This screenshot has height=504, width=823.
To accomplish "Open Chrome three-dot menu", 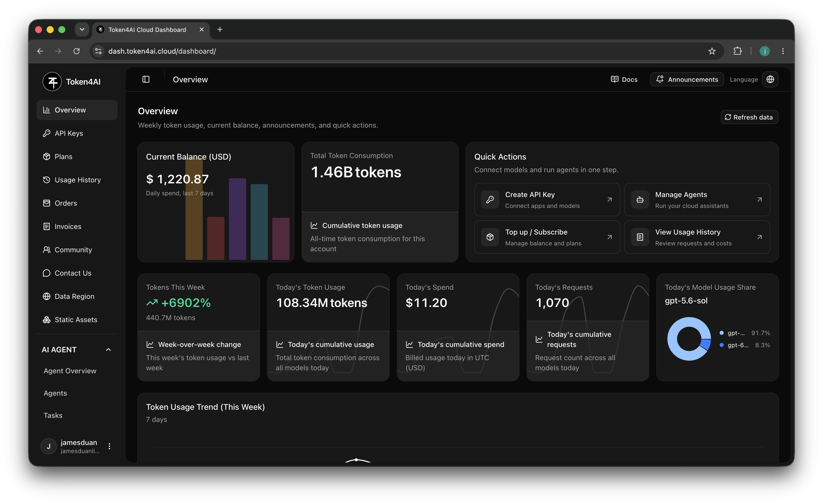I will click(x=782, y=51).
